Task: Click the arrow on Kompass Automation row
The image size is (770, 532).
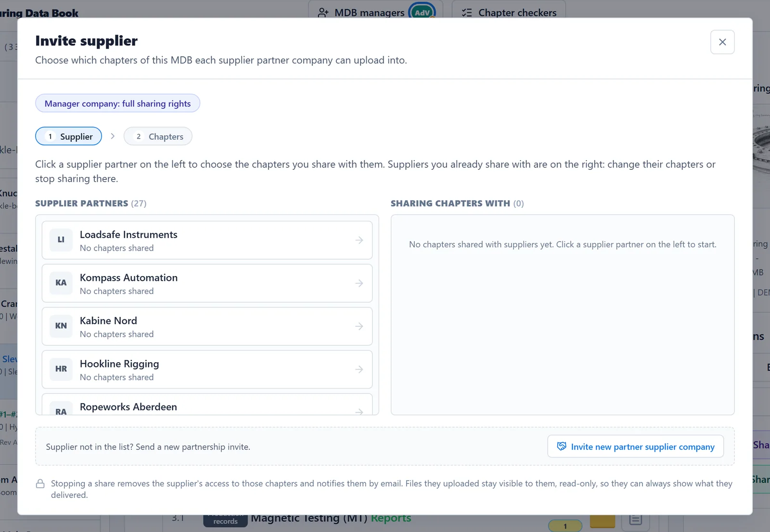Action: tap(359, 283)
